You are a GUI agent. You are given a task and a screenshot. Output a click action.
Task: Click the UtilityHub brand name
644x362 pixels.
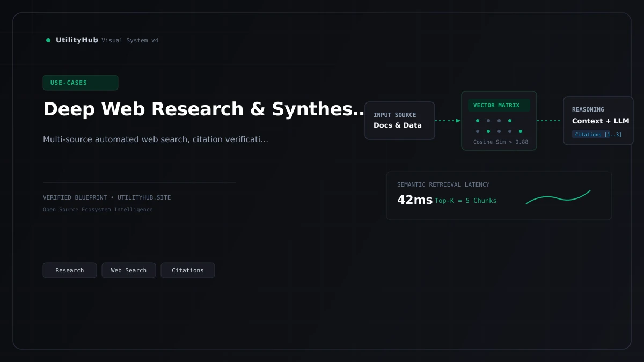tap(77, 40)
